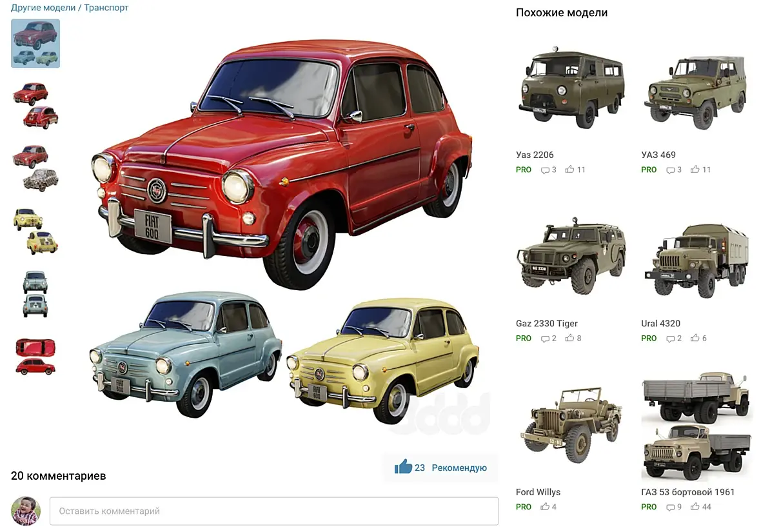Open the Транспорт category link
The height and width of the screenshot is (532, 761).
106,8
